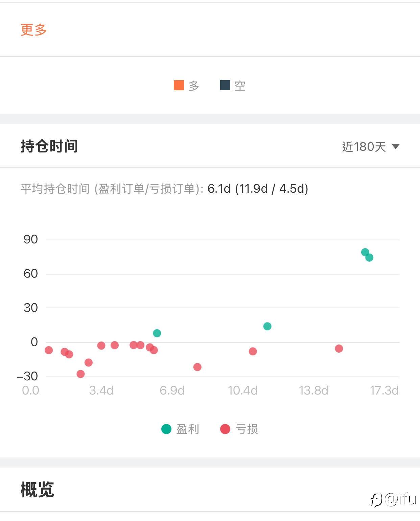Click the lower green point of the top-right pair
This screenshot has width=420, height=521.
(369, 258)
